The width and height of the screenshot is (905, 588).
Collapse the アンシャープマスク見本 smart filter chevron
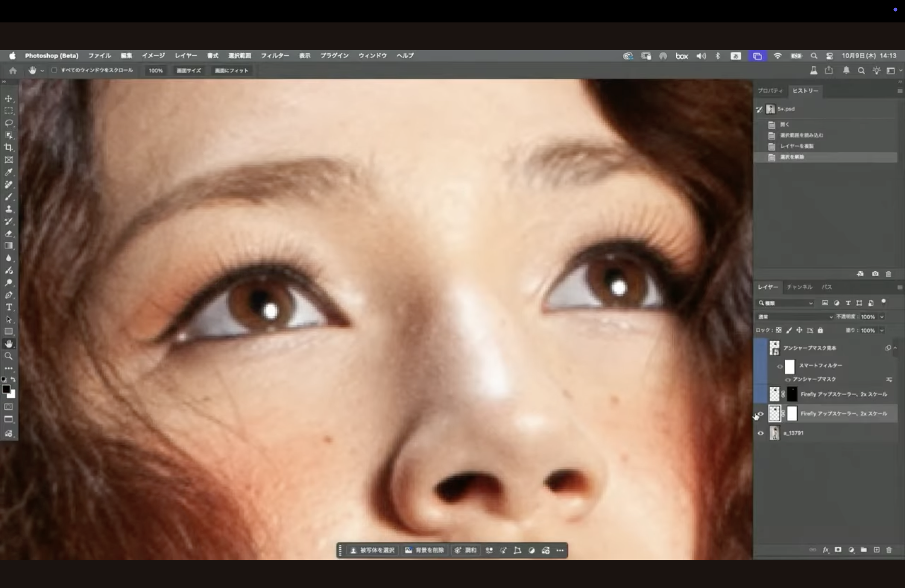click(895, 348)
